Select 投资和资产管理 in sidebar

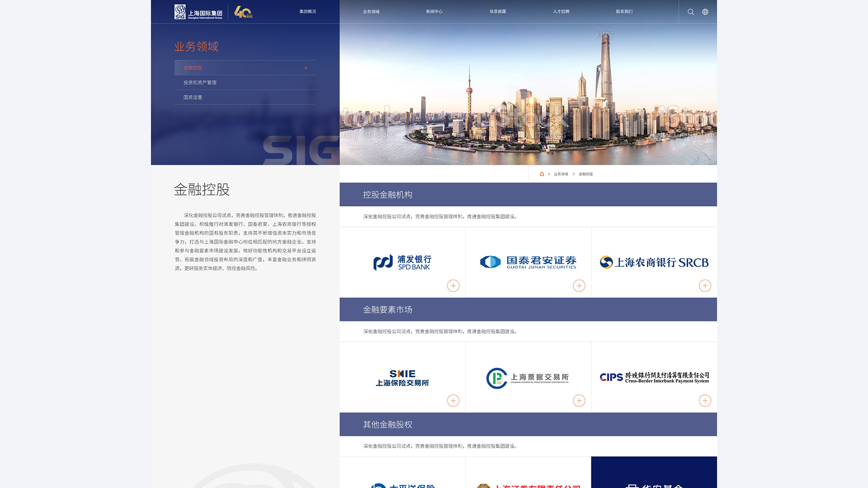(245, 83)
